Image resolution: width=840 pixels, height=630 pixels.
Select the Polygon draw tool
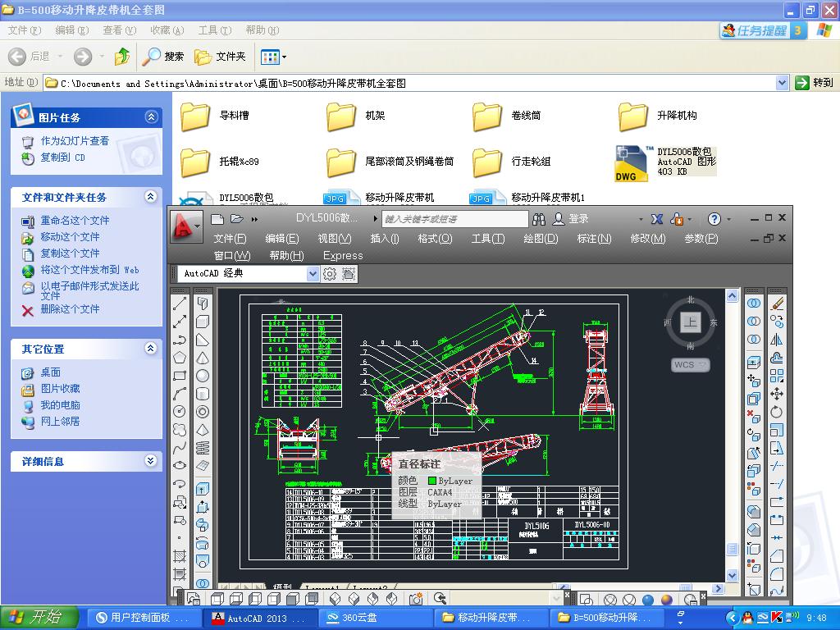tap(180, 358)
